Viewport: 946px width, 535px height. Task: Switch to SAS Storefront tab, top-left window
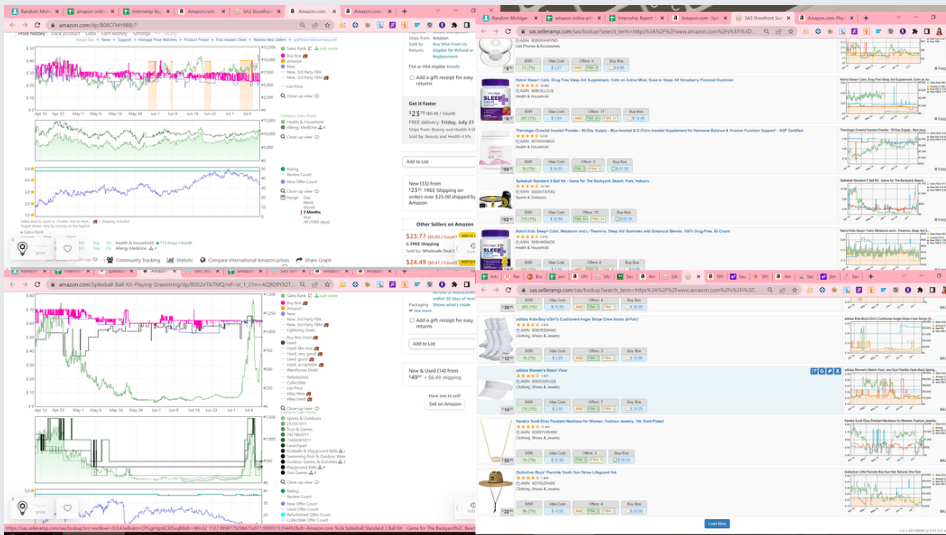pos(258,11)
